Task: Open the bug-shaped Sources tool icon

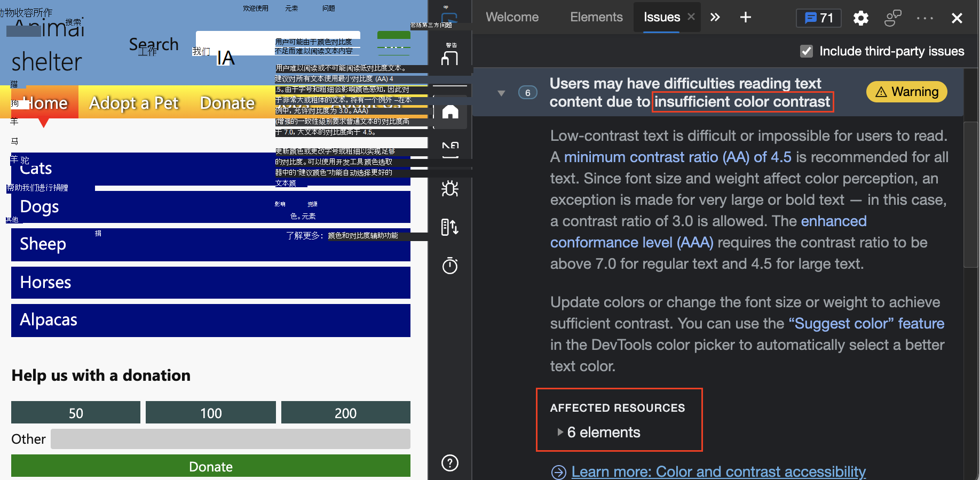Action: coord(450,188)
